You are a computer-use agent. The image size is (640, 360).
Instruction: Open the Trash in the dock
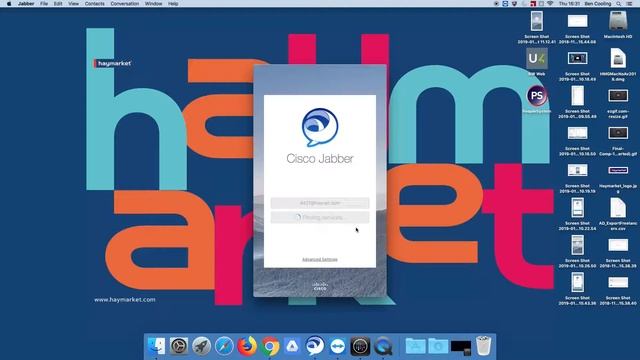(x=484, y=346)
